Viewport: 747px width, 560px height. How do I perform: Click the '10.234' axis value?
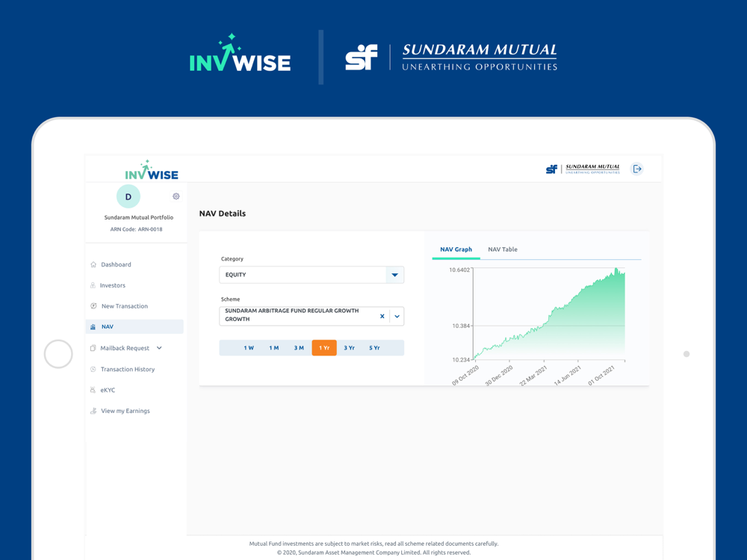(461, 360)
